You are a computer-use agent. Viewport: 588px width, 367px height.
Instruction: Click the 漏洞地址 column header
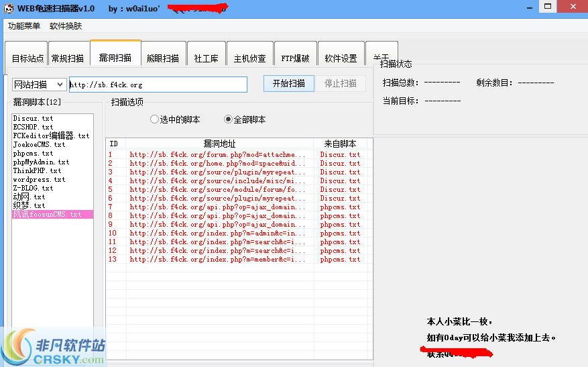coord(220,144)
